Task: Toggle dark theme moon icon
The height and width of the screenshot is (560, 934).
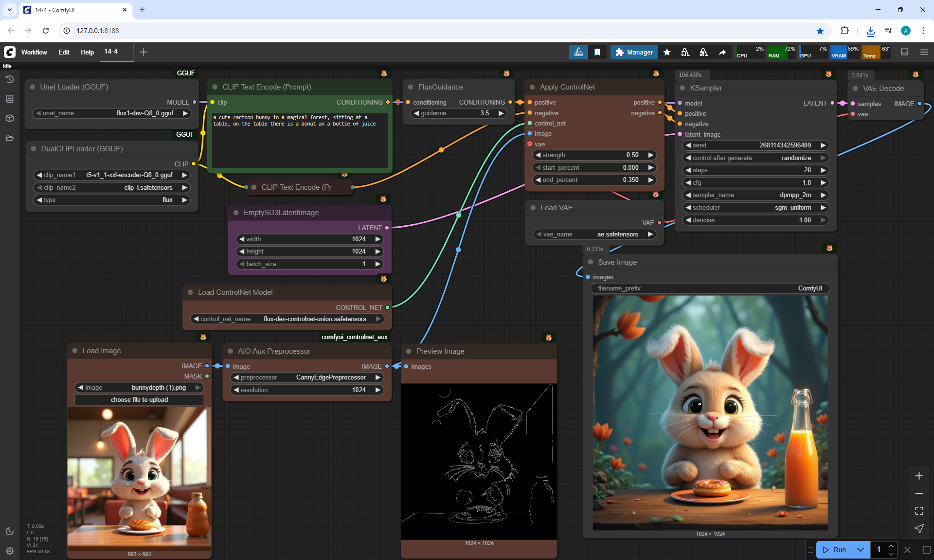Action: coord(9,531)
